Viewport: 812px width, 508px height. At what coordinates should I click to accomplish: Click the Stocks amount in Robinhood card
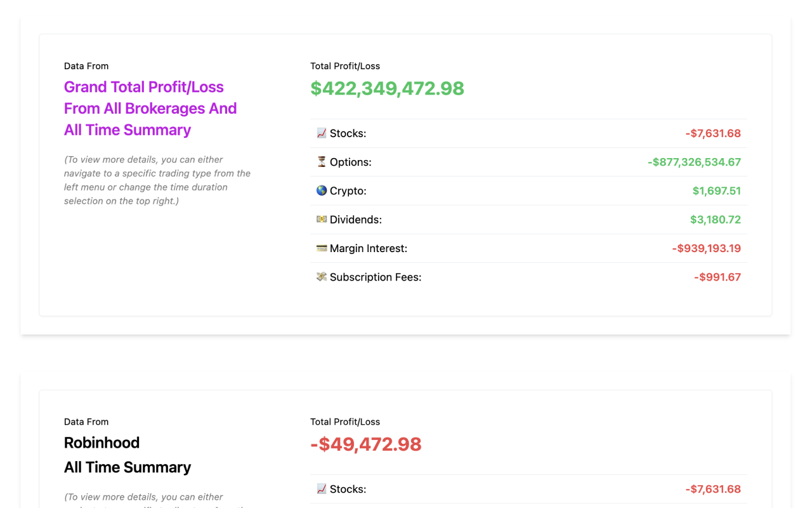click(712, 489)
